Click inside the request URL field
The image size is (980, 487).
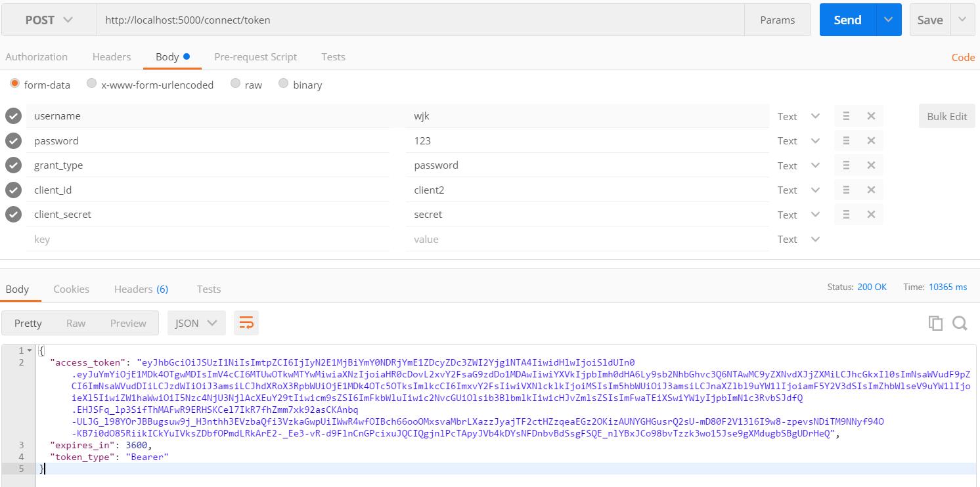point(394,20)
